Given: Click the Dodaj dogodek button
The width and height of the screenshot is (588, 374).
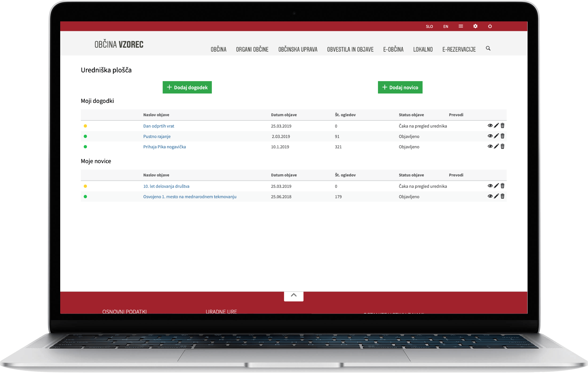Looking at the screenshot, I should pos(187,87).
